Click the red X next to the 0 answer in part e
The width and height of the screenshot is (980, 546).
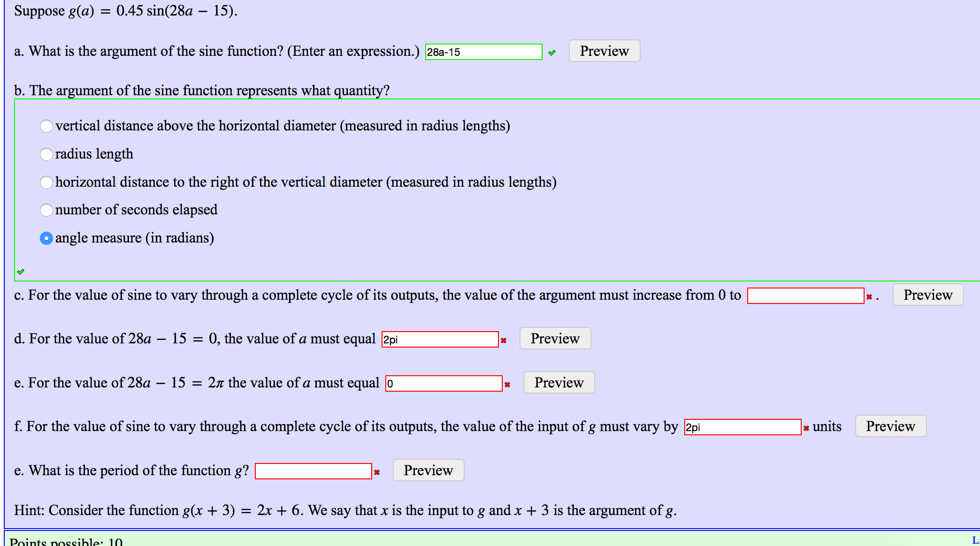pos(507,384)
